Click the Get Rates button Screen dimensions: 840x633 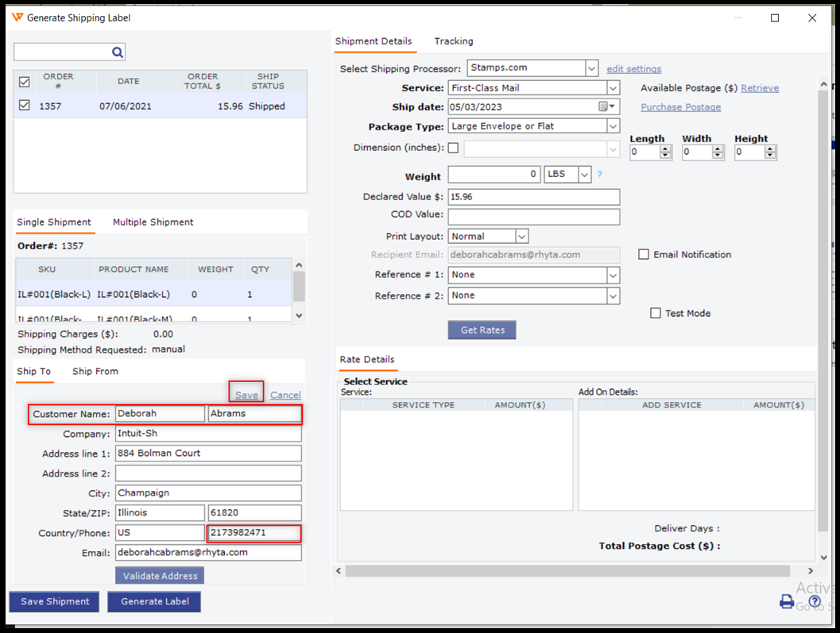click(482, 330)
